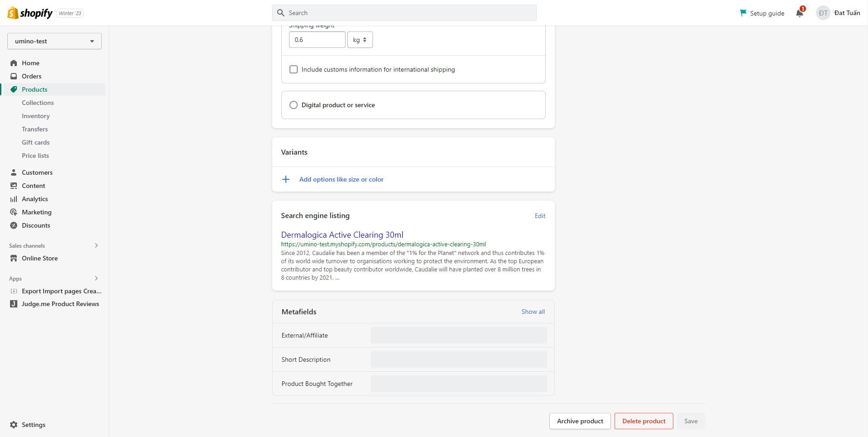
Task: Click the Marketing target icon
Action: tap(14, 212)
